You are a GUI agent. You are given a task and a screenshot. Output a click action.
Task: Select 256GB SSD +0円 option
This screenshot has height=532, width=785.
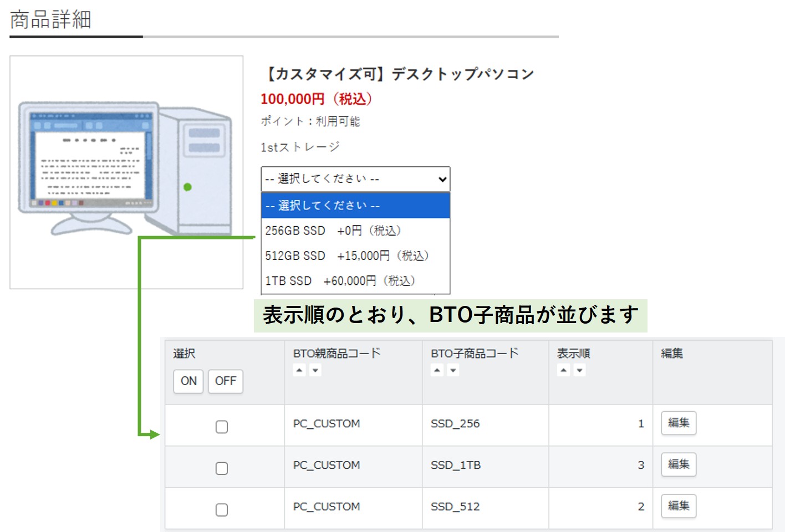click(x=355, y=231)
